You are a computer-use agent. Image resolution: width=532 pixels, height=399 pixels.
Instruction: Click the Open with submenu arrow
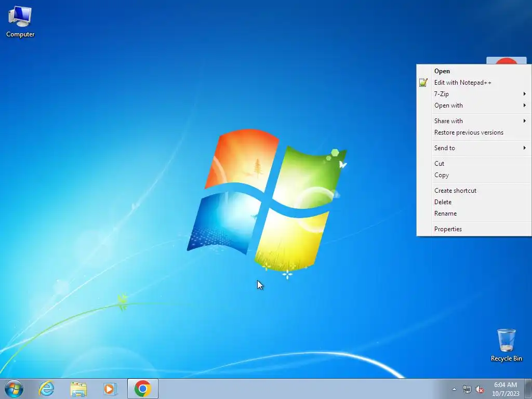coord(525,105)
